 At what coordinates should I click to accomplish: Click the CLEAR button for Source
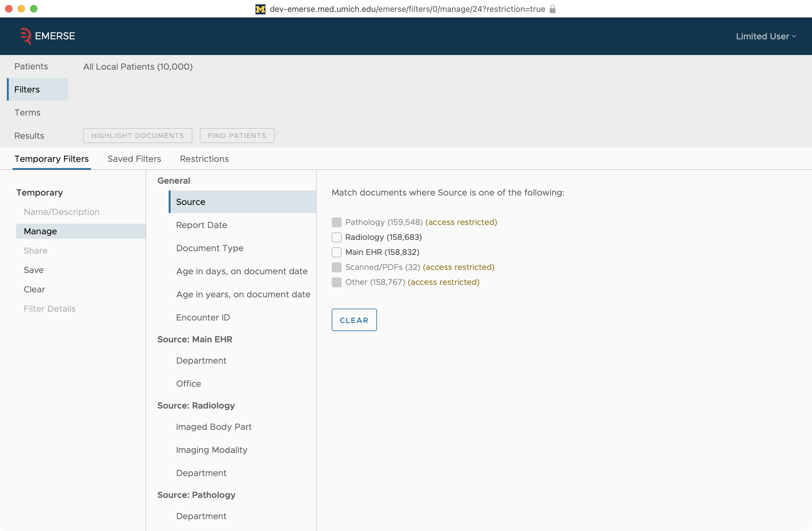[354, 320]
